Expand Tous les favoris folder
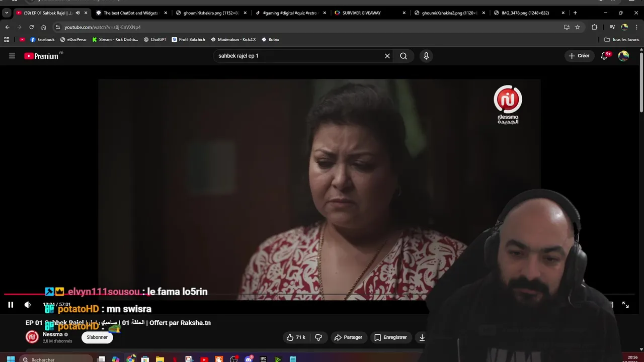Screen dimensions: 644x362 pos(621,39)
